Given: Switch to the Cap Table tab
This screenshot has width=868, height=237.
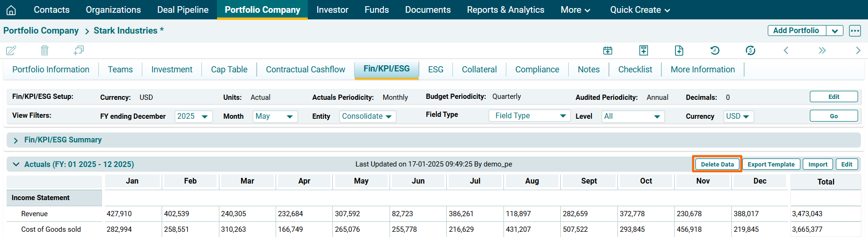Looking at the screenshot, I should click(x=229, y=70).
